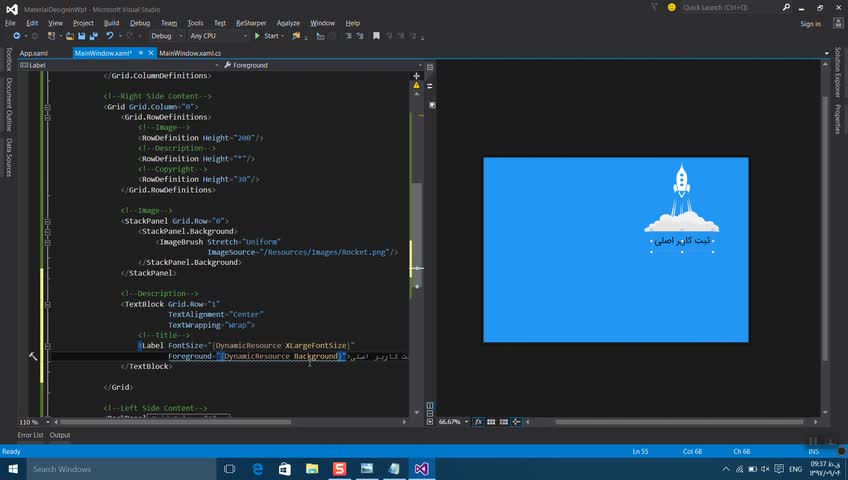Open the Error List panel
The width and height of the screenshot is (848, 480).
coord(30,435)
